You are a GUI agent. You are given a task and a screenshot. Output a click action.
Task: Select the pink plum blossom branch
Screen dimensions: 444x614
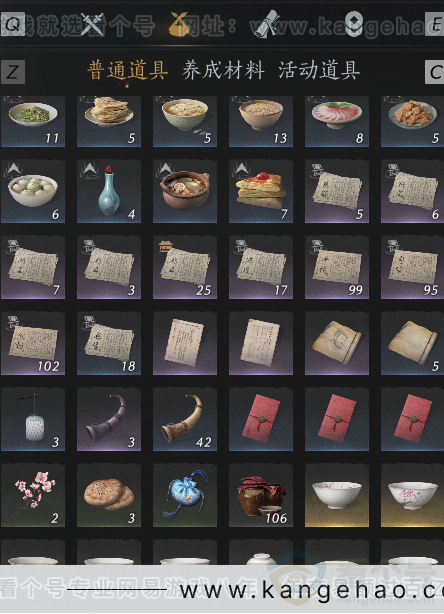pos(33,495)
